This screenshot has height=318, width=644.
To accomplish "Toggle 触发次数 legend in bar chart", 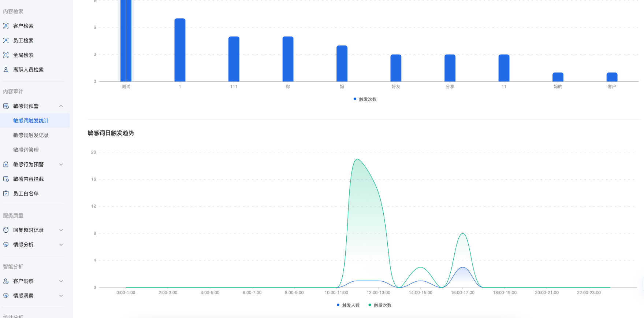I will point(365,99).
